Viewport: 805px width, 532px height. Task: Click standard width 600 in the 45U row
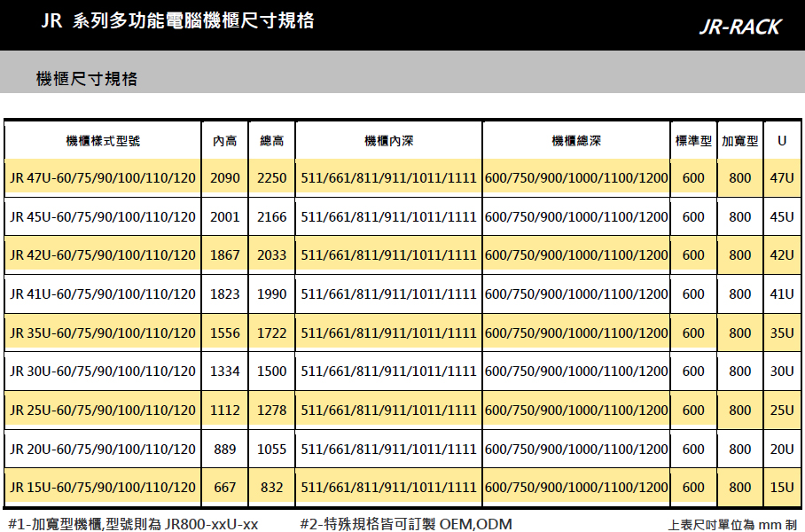coord(693,216)
